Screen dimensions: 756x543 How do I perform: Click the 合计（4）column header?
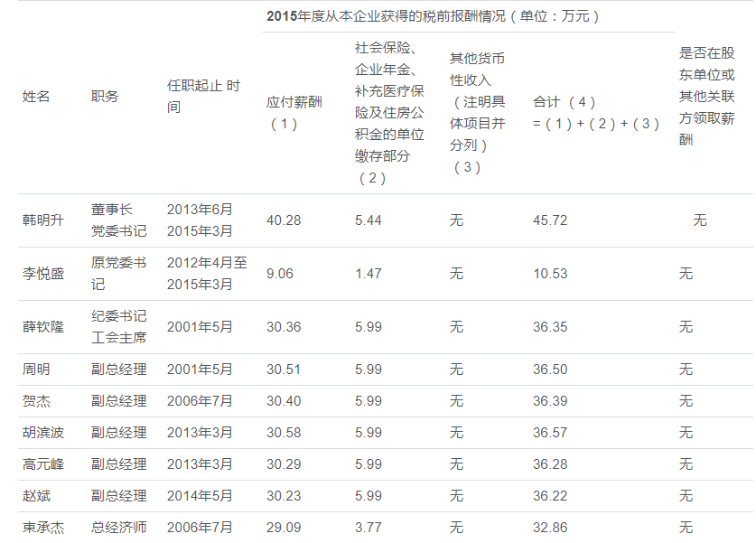(596, 112)
